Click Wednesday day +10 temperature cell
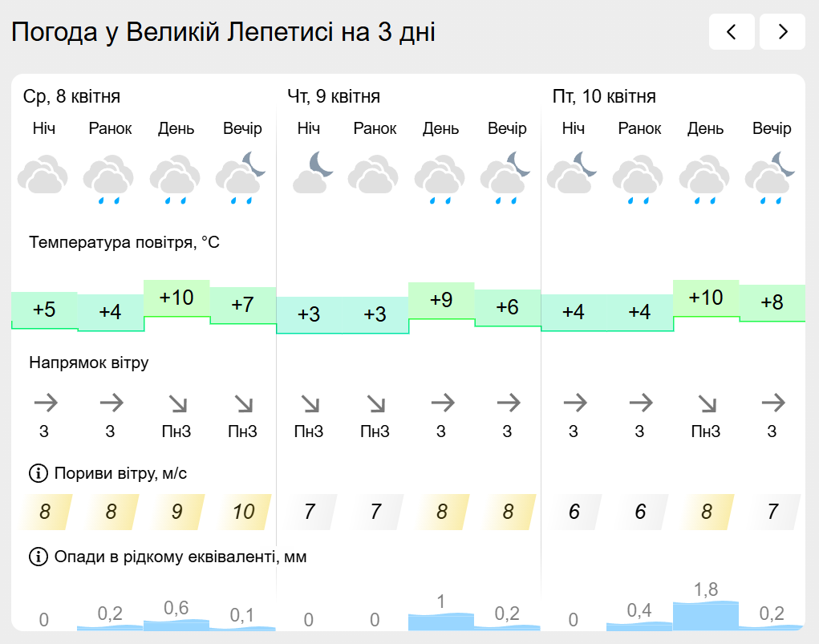Image resolution: width=819 pixels, height=644 pixels. (176, 298)
